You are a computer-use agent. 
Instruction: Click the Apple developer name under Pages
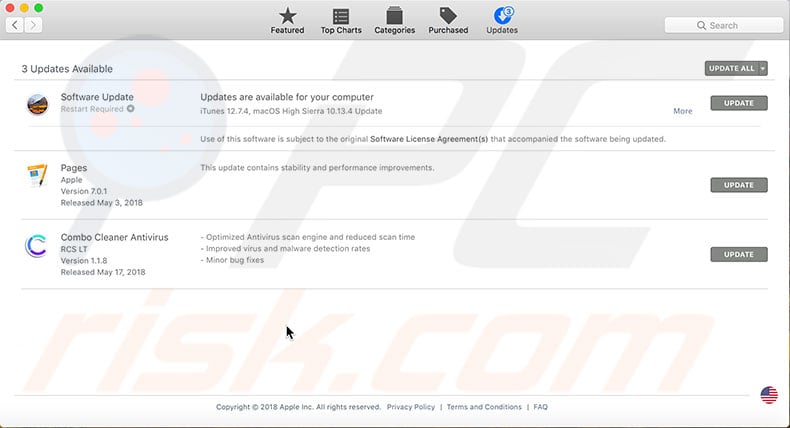point(71,180)
